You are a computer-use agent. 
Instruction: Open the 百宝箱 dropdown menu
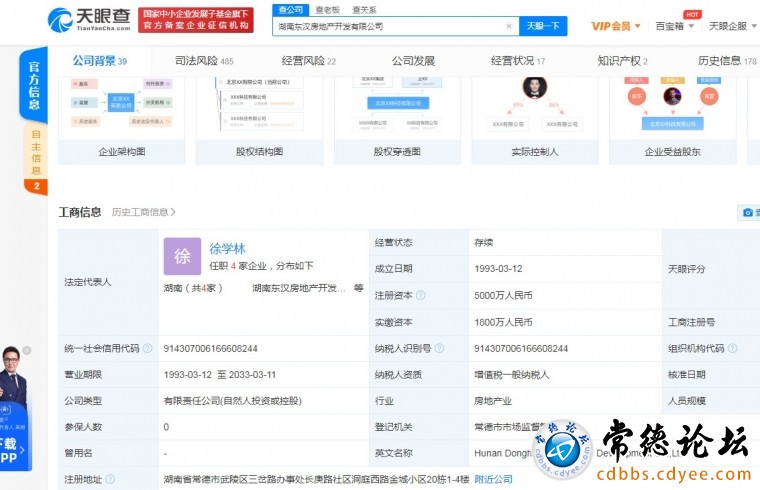674,26
